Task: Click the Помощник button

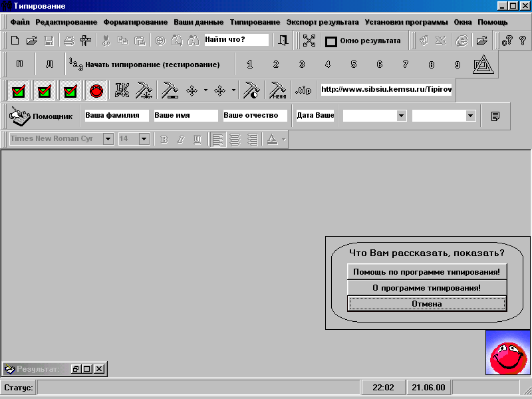Action: (x=41, y=116)
